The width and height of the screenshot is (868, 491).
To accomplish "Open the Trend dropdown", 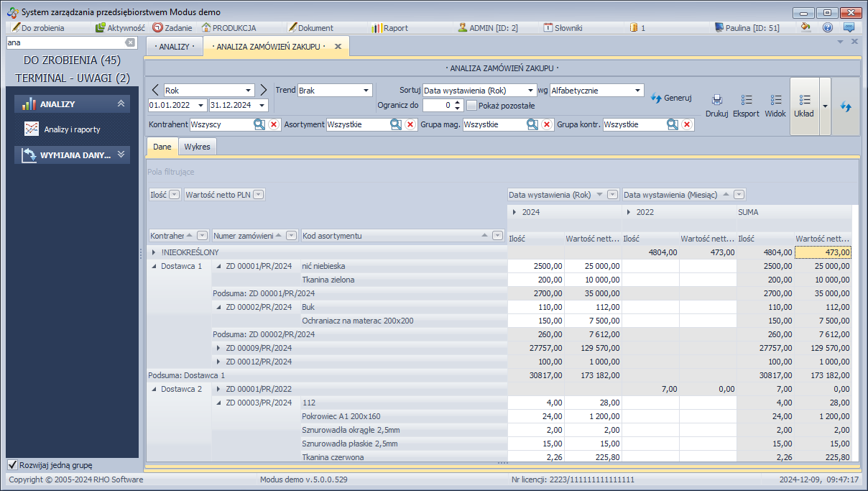I will (x=366, y=91).
